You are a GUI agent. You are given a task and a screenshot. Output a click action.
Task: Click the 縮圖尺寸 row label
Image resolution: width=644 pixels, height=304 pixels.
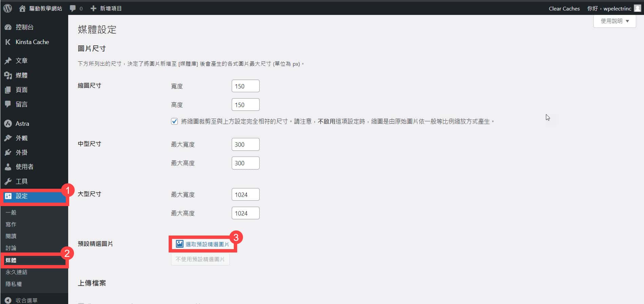point(89,86)
